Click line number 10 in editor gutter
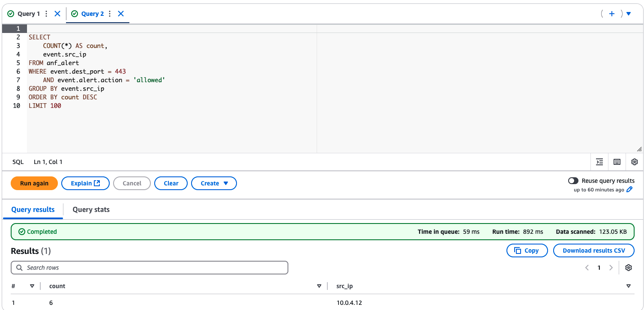 [17, 106]
